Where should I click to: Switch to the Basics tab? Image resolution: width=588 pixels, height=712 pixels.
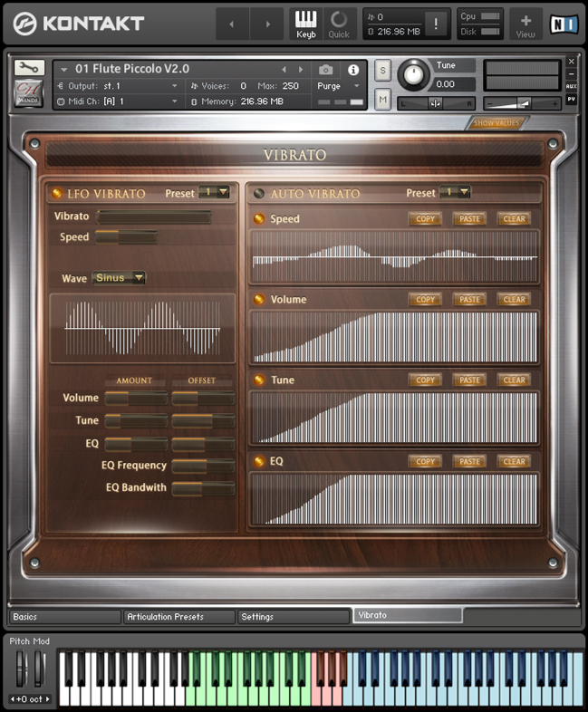(x=65, y=617)
